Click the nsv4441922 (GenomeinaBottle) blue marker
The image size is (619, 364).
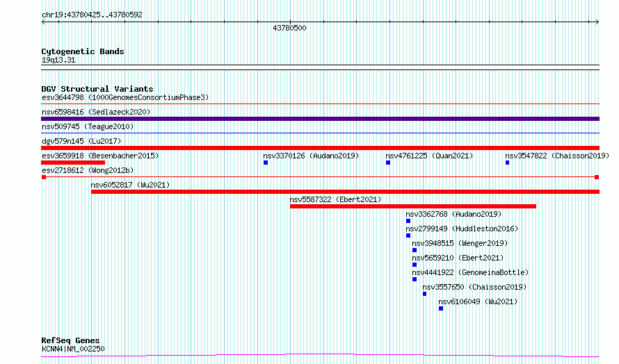click(x=415, y=279)
